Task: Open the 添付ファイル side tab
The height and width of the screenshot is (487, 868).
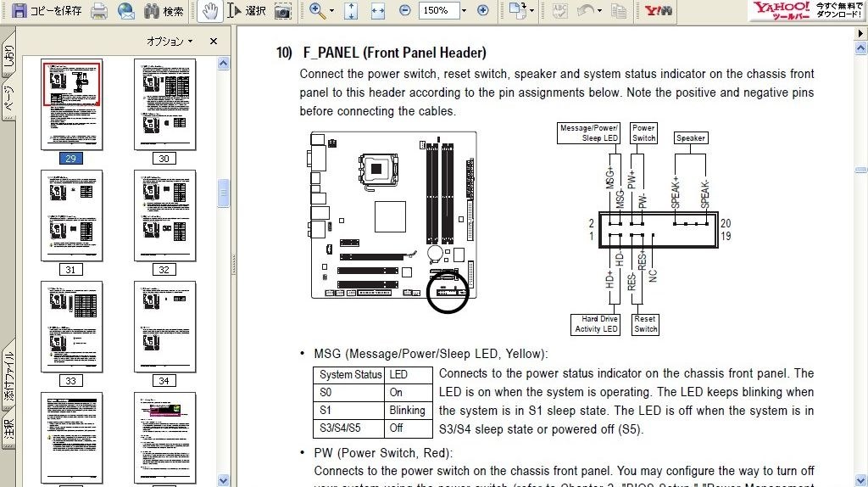Action: 8,377
